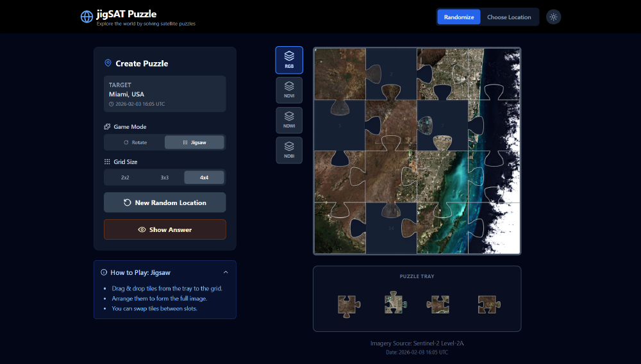Select Jigsaw game mode
Screen dimensions: 641x364
coord(194,142)
